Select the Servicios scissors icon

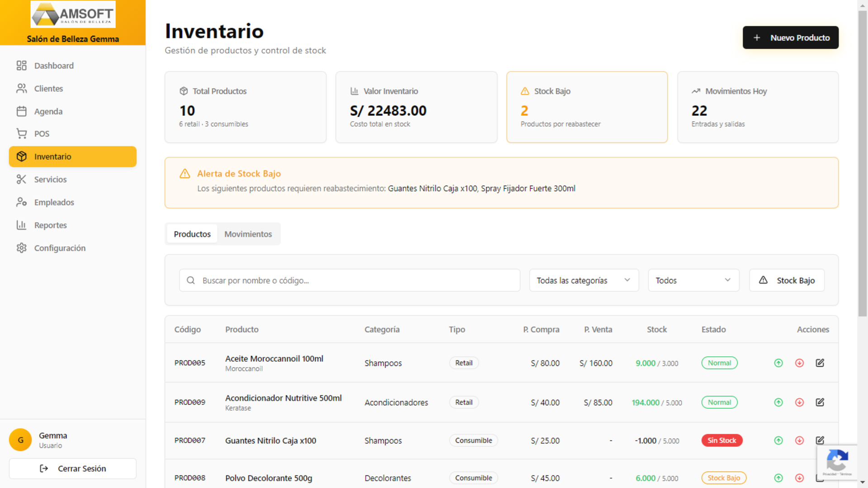21,179
